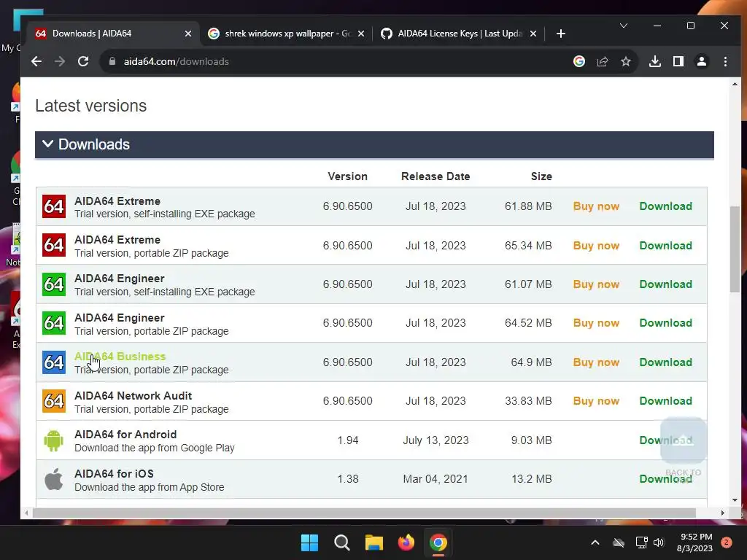Viewport: 747px width, 560px height.
Task: Download AIDA64 Extreme portable ZIP
Action: tap(665, 245)
